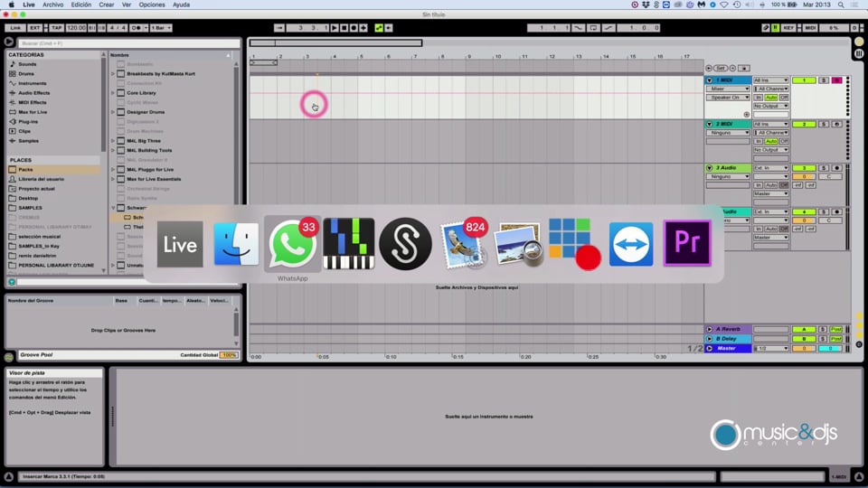Toggle the MIDI map mode button
The height and width of the screenshot is (488, 868).
click(810, 28)
